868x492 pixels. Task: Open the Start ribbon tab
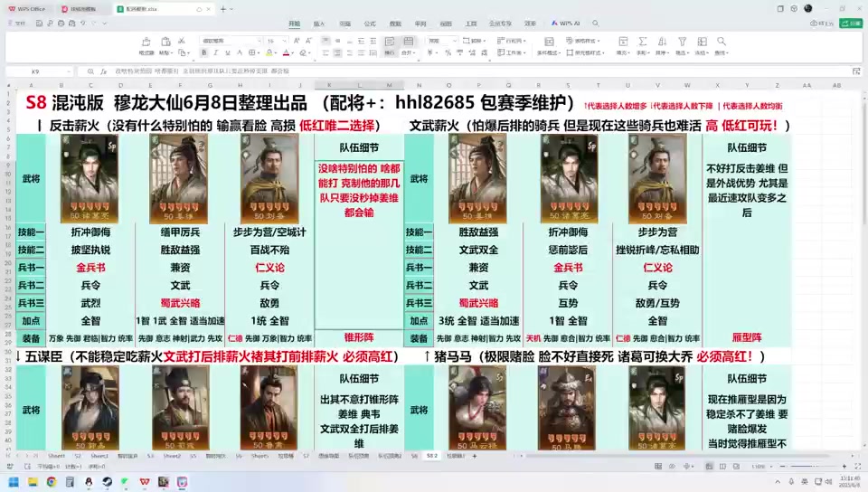(x=294, y=24)
